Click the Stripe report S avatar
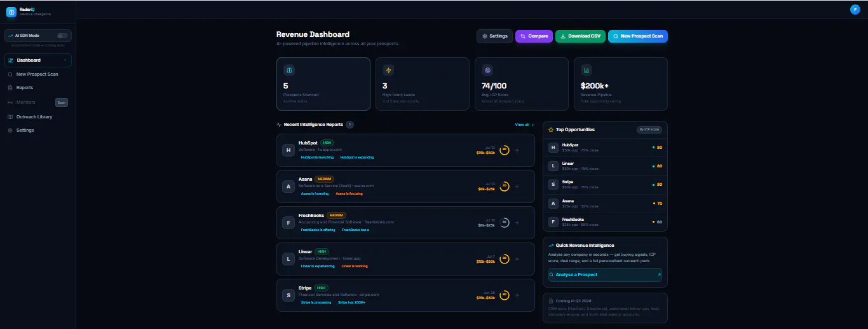 click(288, 295)
